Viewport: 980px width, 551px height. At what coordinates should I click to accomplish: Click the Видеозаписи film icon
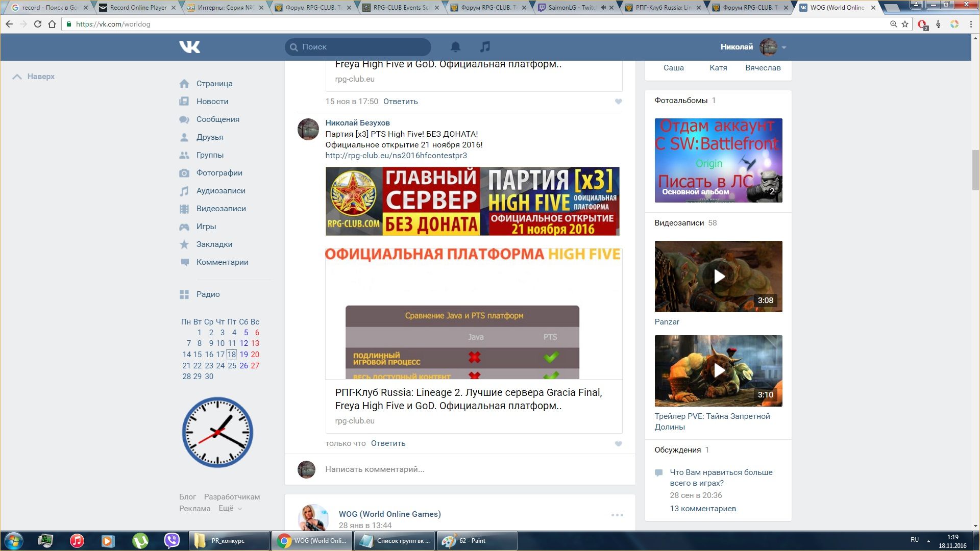[x=184, y=209]
